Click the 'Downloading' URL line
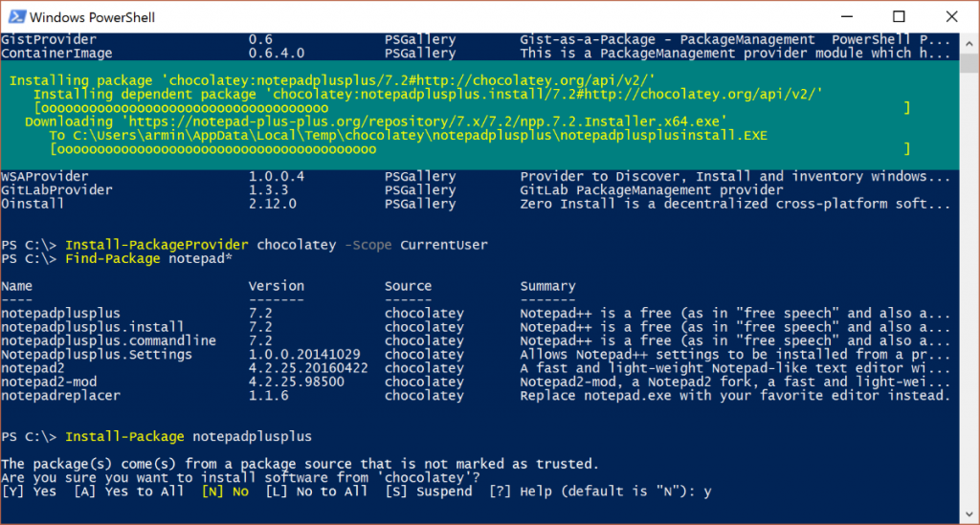The image size is (980, 525). [375, 121]
